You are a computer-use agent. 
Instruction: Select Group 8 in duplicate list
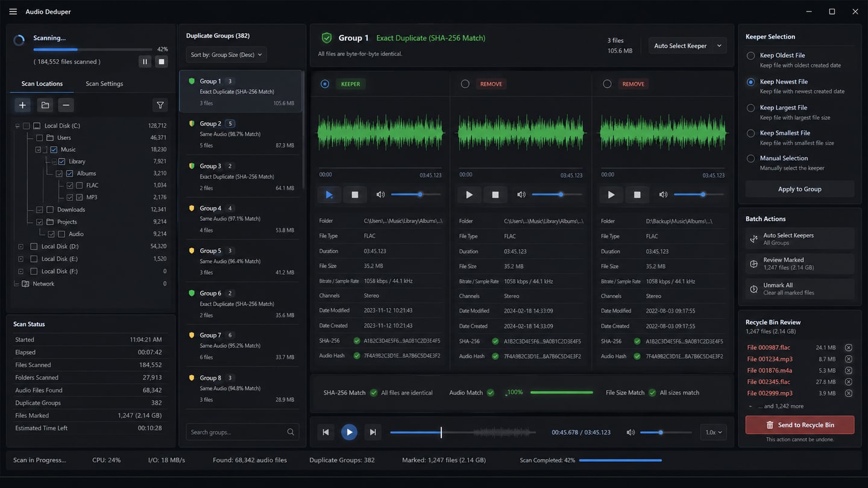(241, 389)
